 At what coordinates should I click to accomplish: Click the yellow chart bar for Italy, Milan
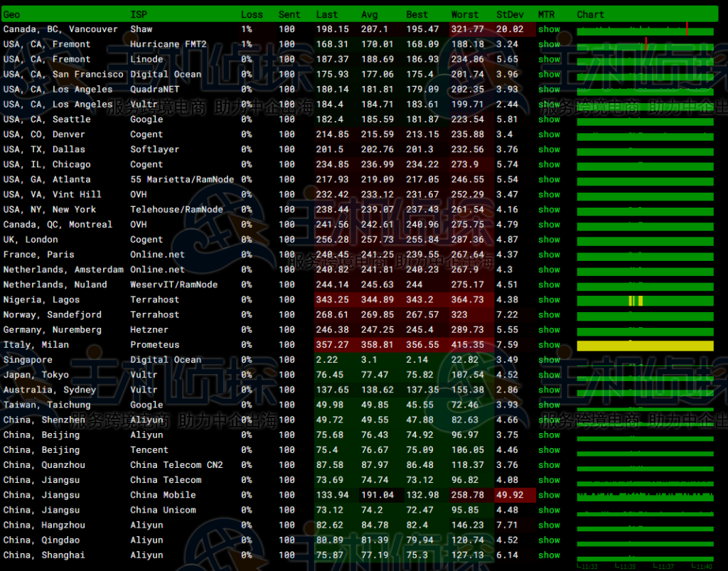645,346
